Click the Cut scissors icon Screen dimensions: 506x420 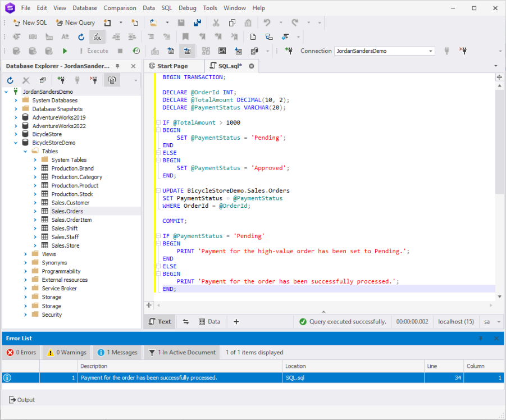pyautogui.click(x=216, y=22)
